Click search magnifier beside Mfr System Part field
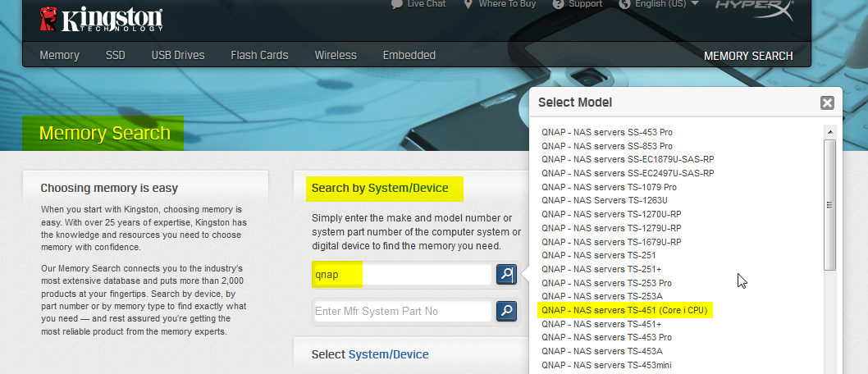Screen dimensions: 868x374 [x=507, y=311]
